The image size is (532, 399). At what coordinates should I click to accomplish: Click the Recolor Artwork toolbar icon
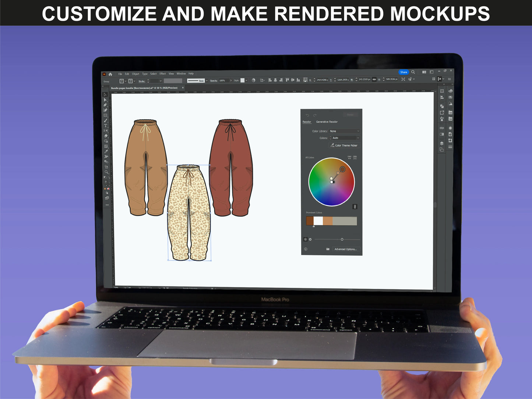[x=253, y=80]
